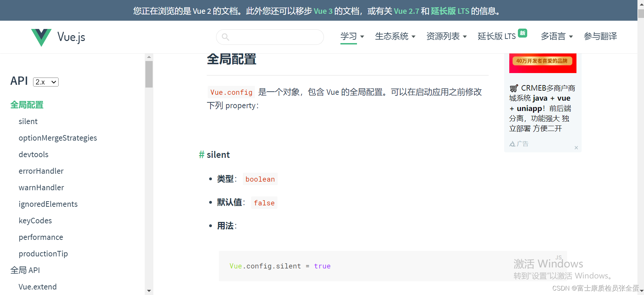Click the false default value code
This screenshot has height=295, width=644.
click(x=264, y=203)
